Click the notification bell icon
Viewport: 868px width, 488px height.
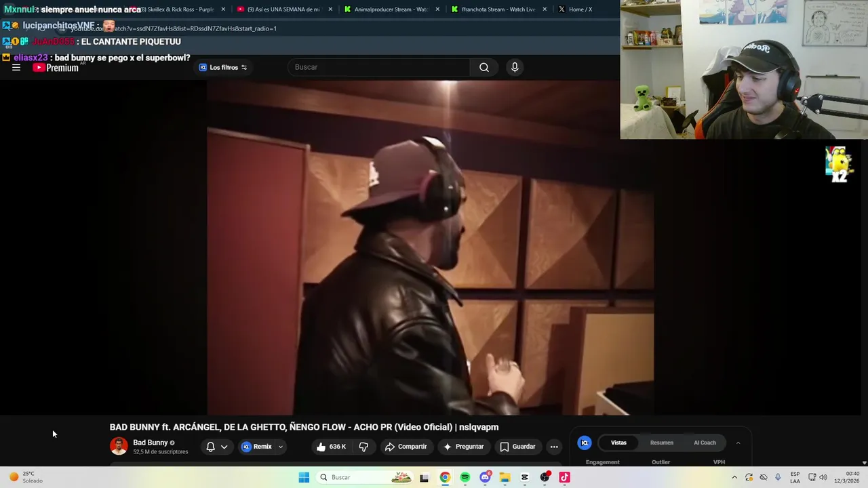210,447
